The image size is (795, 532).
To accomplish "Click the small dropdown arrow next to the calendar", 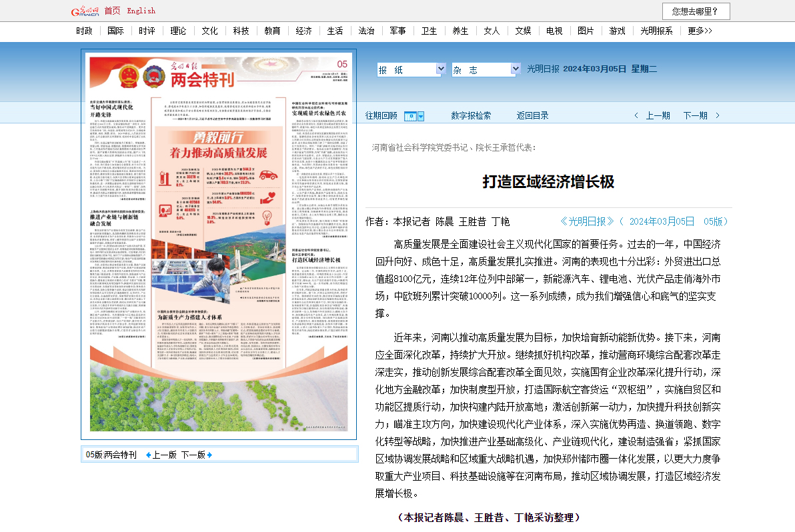I will [x=420, y=115].
